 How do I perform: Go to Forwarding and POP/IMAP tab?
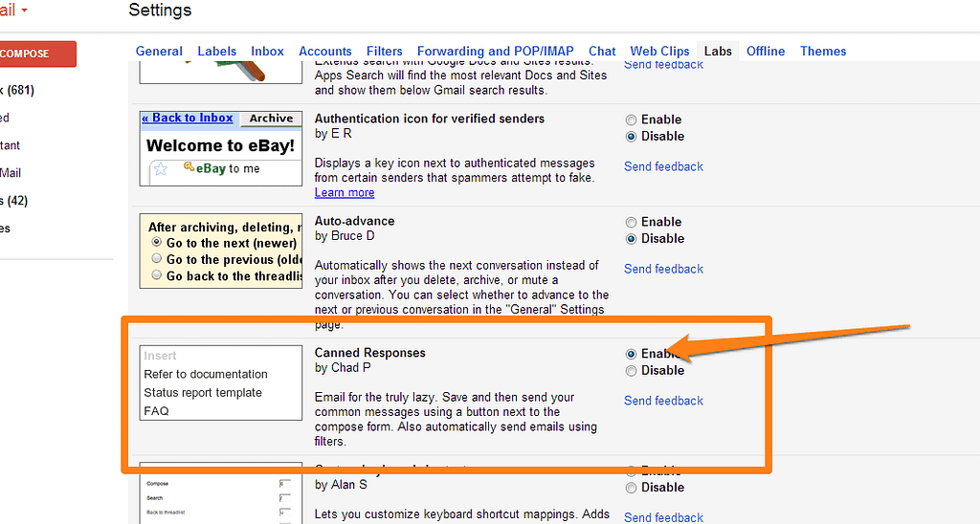pyautogui.click(x=495, y=52)
